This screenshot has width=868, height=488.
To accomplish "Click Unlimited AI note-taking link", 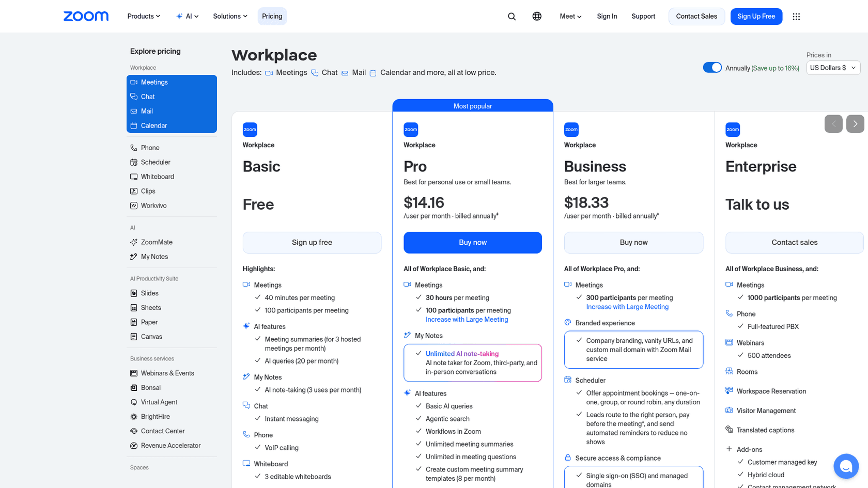I will [x=462, y=354].
